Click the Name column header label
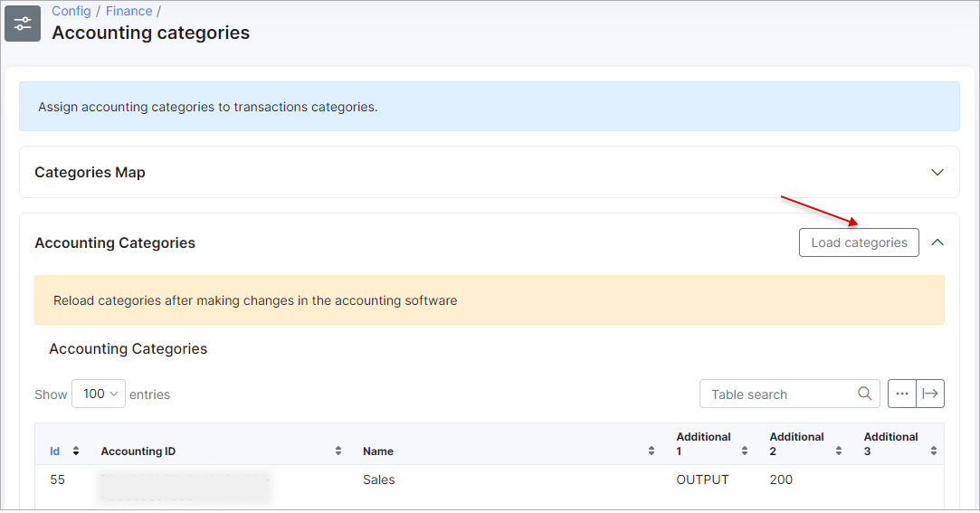 pyautogui.click(x=378, y=451)
